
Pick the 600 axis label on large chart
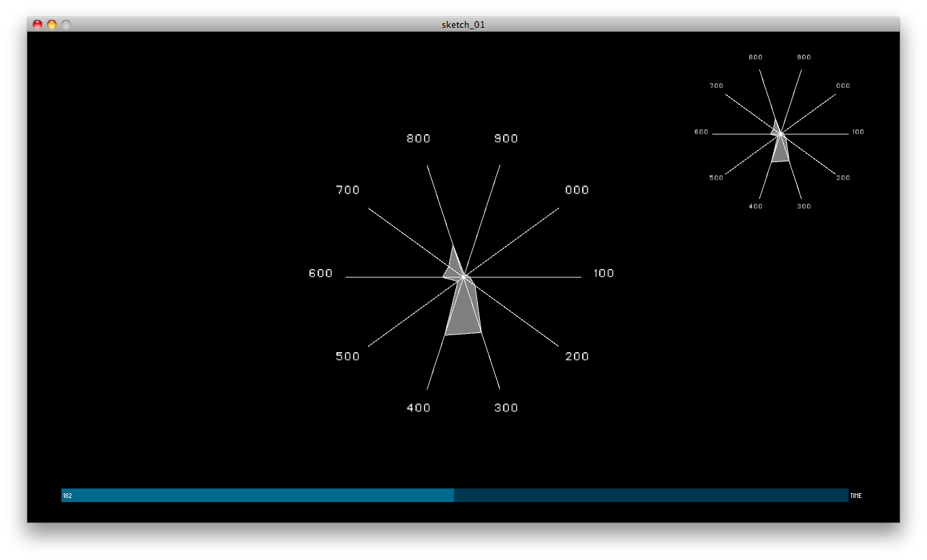[320, 273]
